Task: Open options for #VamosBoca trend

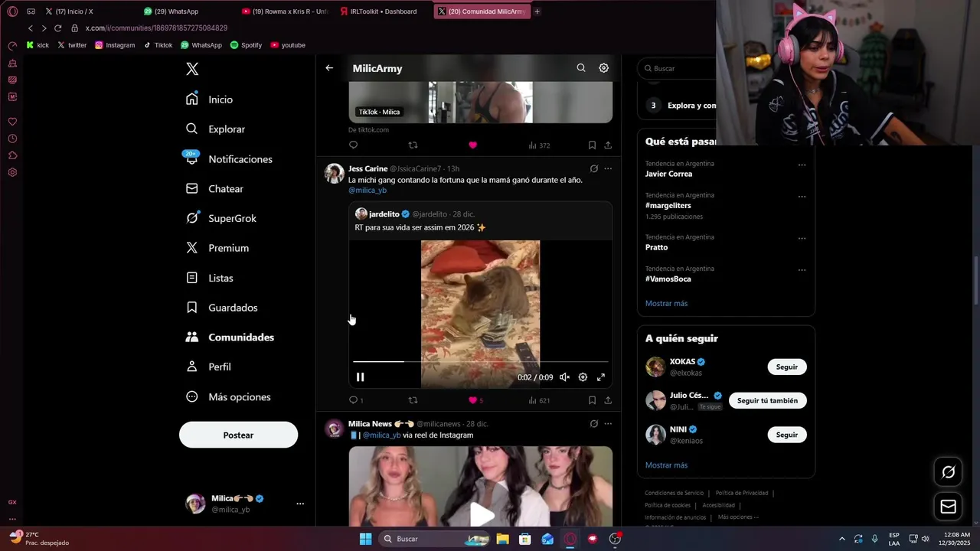Action: tap(802, 269)
